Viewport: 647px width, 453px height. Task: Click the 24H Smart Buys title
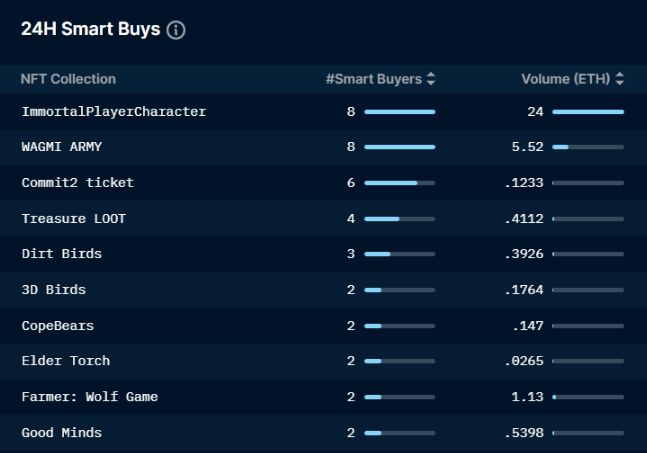[x=90, y=29]
